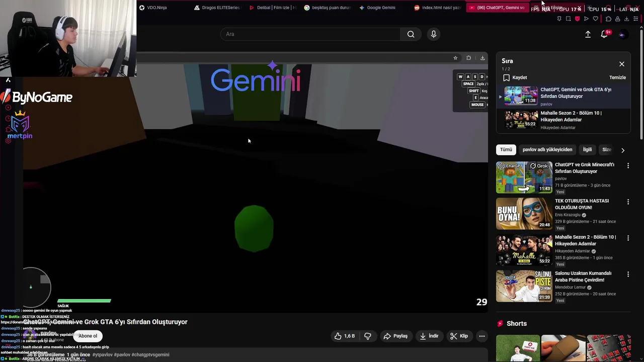The height and width of the screenshot is (362, 644).
Task: Open the Enis Kirazoglu channel link
Action: (568, 215)
